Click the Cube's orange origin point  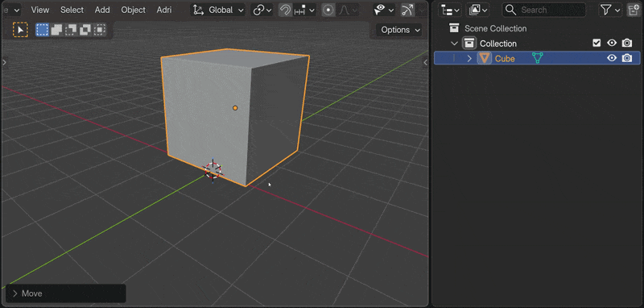[235, 108]
